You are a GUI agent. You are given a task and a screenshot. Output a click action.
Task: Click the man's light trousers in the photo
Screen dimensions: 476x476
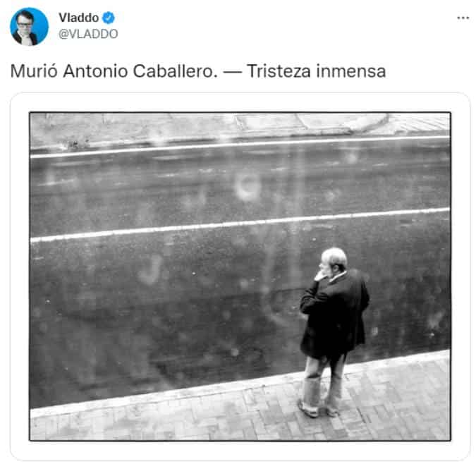(x=324, y=382)
